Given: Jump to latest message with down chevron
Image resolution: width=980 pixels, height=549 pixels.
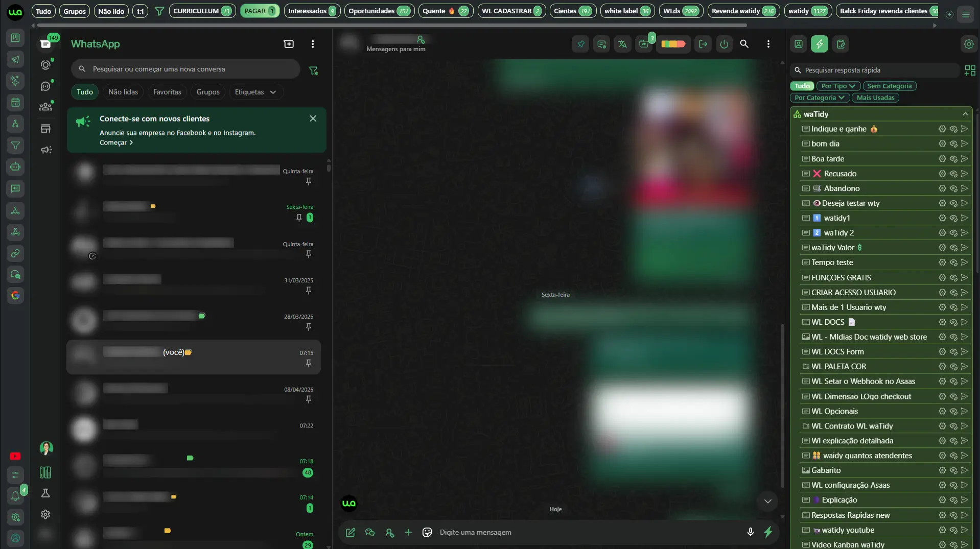Looking at the screenshot, I should (767, 502).
